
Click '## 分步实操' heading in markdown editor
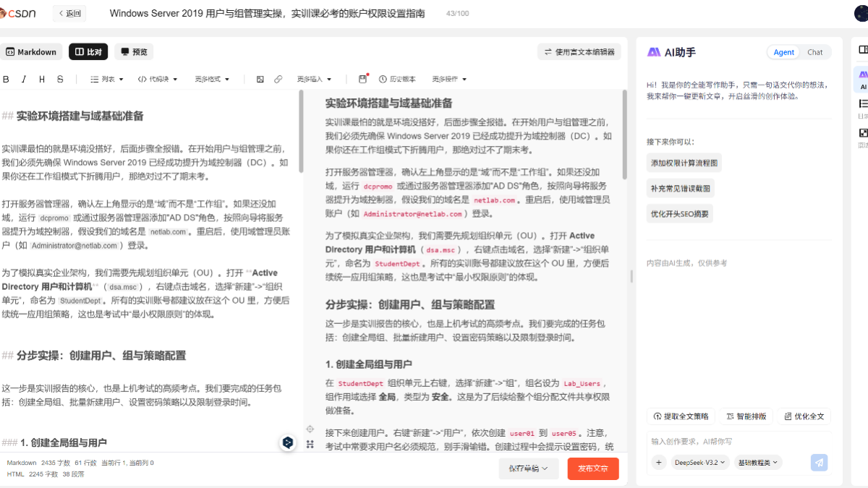(x=93, y=355)
